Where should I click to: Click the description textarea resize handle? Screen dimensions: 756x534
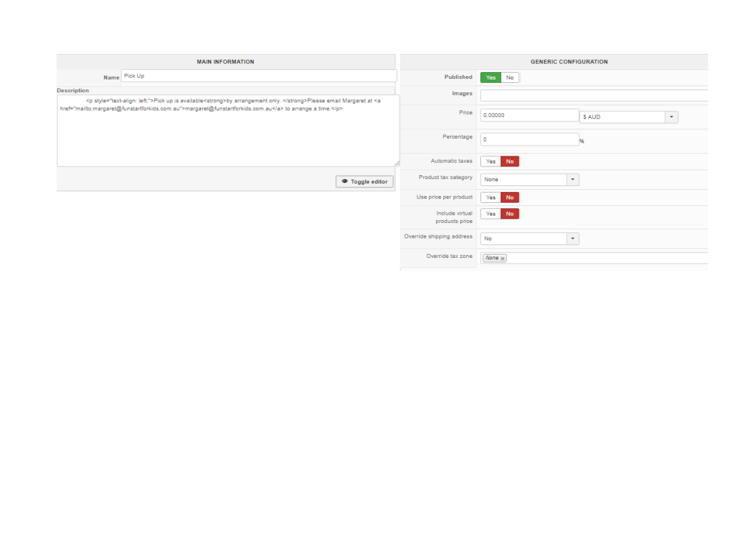click(398, 164)
